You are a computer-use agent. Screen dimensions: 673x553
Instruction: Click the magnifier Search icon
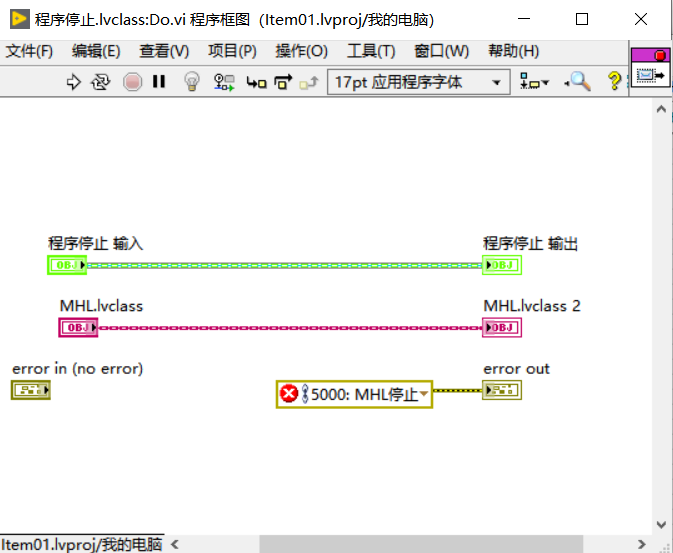[x=578, y=82]
